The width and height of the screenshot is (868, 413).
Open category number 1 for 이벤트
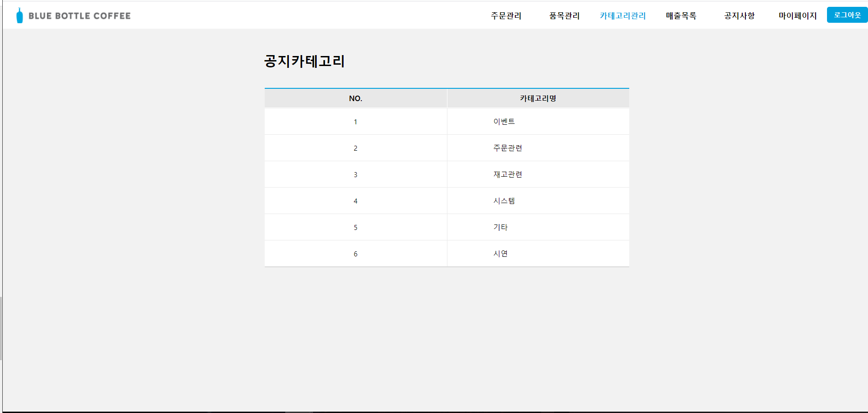coord(355,121)
